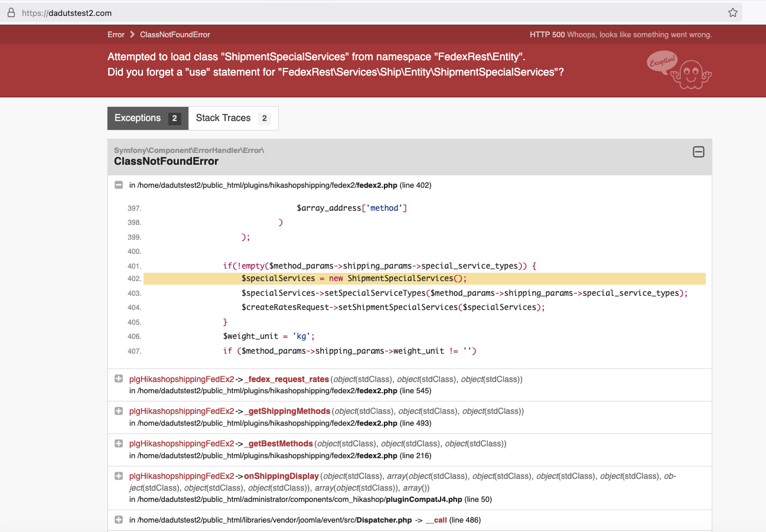The image size is (766, 532).
Task: Click the pluginCompatJ4.php (line 50) file path
Action: [311, 500]
